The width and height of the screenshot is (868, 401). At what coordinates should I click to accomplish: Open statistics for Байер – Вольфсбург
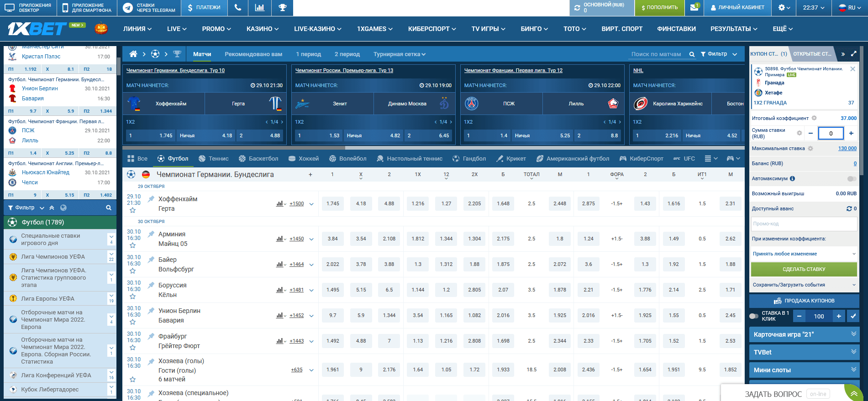pyautogui.click(x=281, y=264)
